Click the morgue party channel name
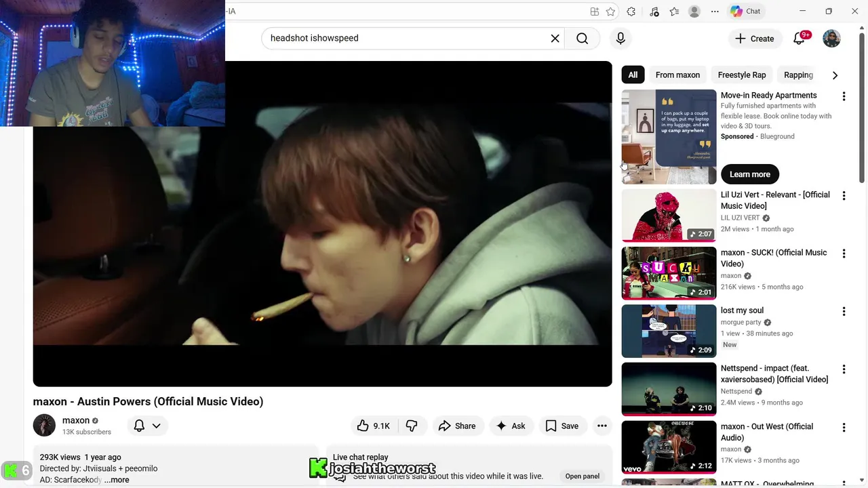868x488 pixels. [741, 323]
